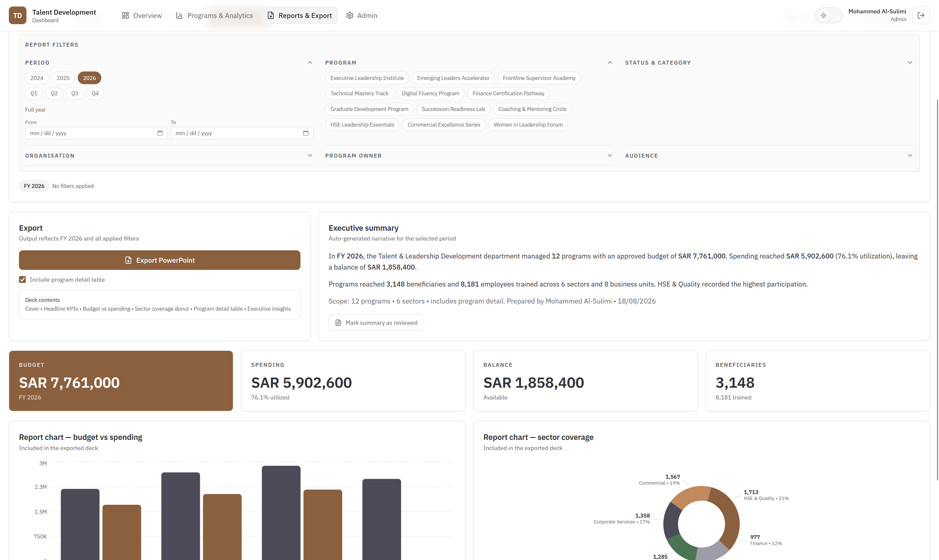939x560 pixels.
Task: Click the page vertical scrollbar
Action: point(937,290)
